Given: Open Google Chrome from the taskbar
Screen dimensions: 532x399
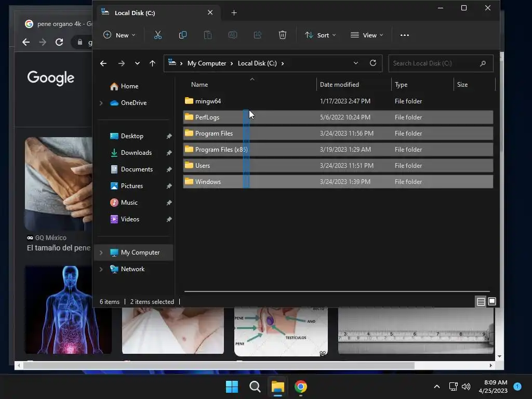Looking at the screenshot, I should [301, 387].
